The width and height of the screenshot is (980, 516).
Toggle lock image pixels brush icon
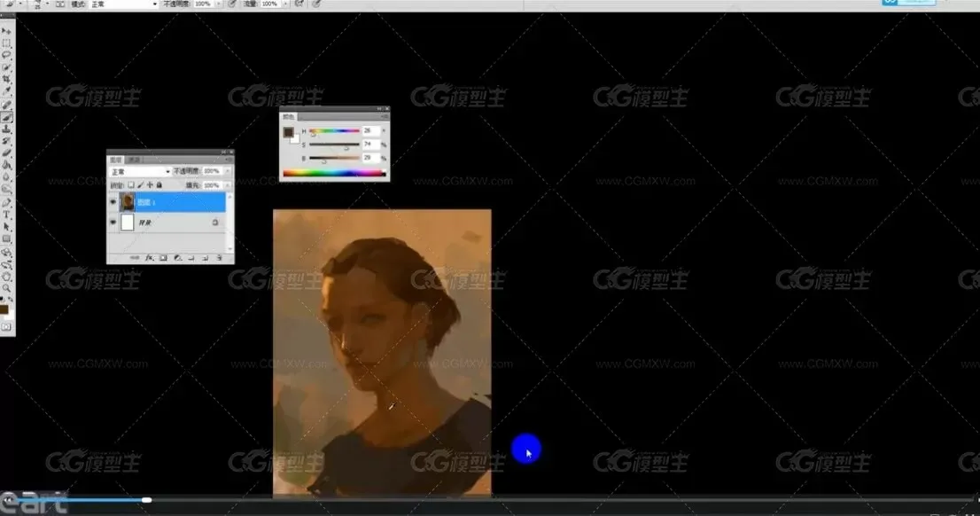point(140,185)
